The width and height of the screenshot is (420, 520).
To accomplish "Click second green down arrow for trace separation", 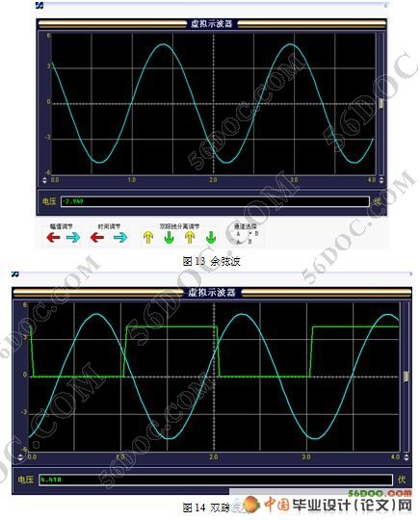I will [211, 238].
